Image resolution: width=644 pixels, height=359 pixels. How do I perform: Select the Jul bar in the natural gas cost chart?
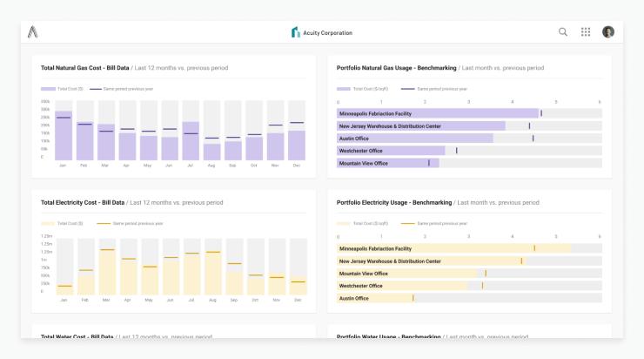click(191, 140)
